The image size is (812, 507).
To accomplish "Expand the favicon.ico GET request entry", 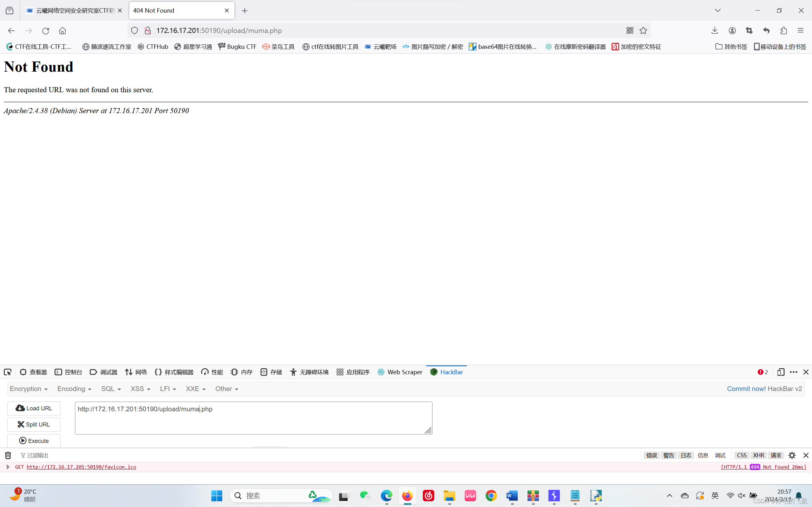I will click(8, 467).
